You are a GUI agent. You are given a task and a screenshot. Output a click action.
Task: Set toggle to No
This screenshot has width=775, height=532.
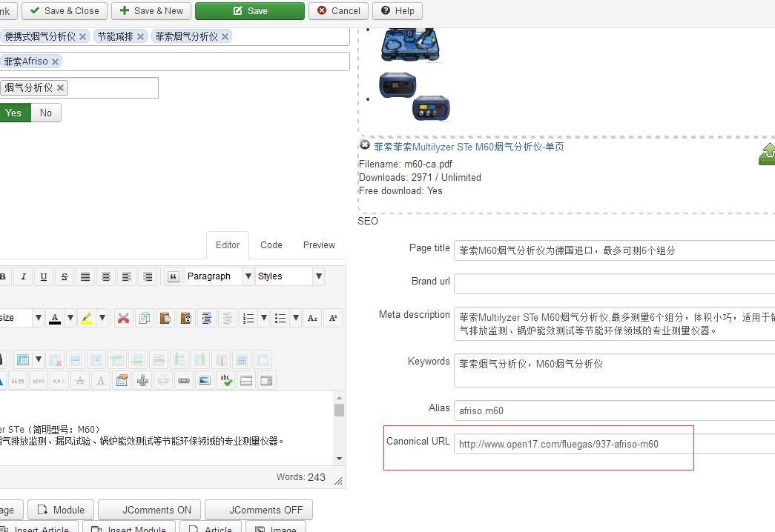[x=46, y=113]
